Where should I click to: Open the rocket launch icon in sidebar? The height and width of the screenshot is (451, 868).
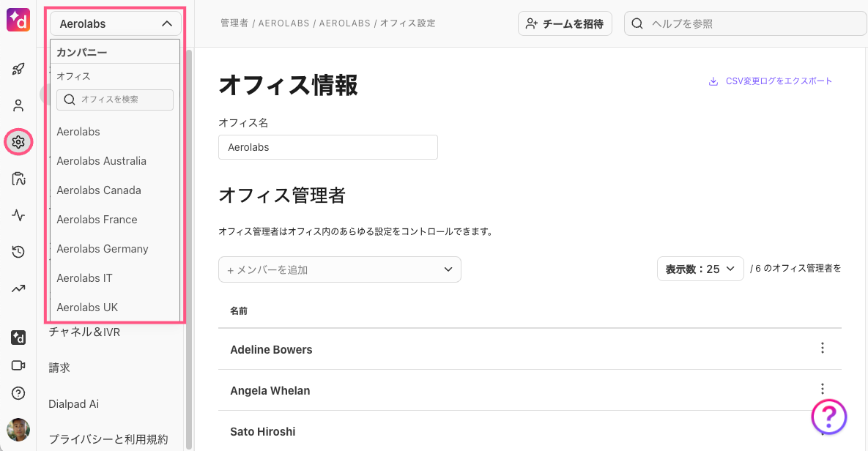tap(18, 69)
